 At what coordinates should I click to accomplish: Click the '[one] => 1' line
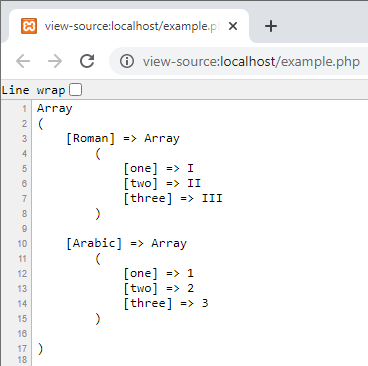click(158, 274)
